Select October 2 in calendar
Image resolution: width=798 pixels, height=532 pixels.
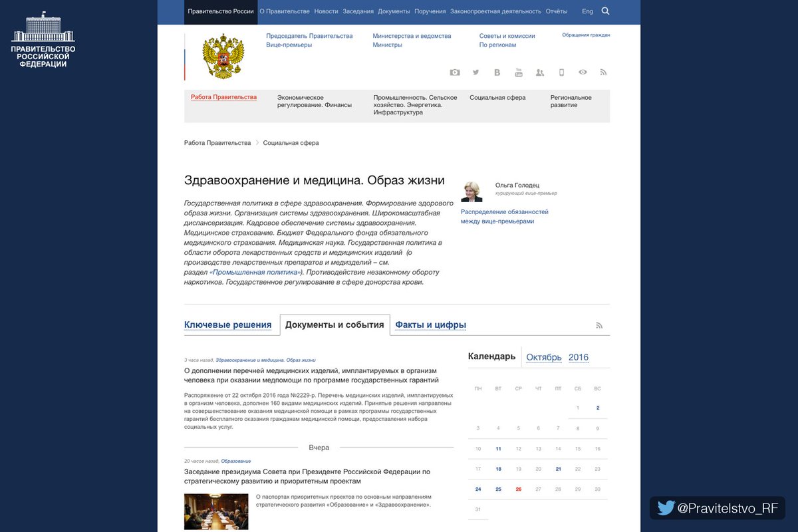pos(598,408)
